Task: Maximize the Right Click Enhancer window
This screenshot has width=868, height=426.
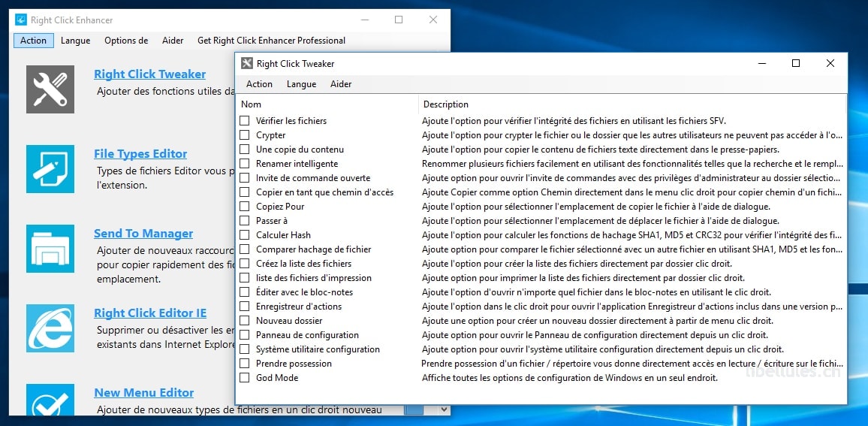Action: click(x=399, y=20)
